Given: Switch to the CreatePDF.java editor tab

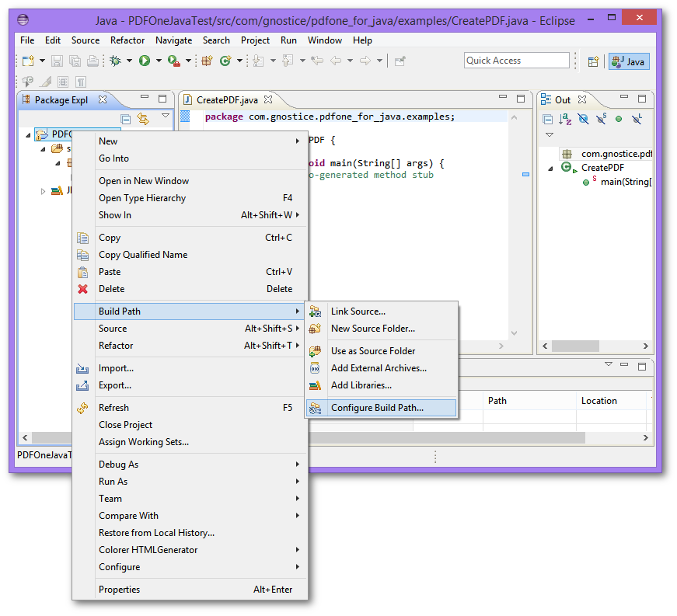Looking at the screenshot, I should pyautogui.click(x=227, y=100).
